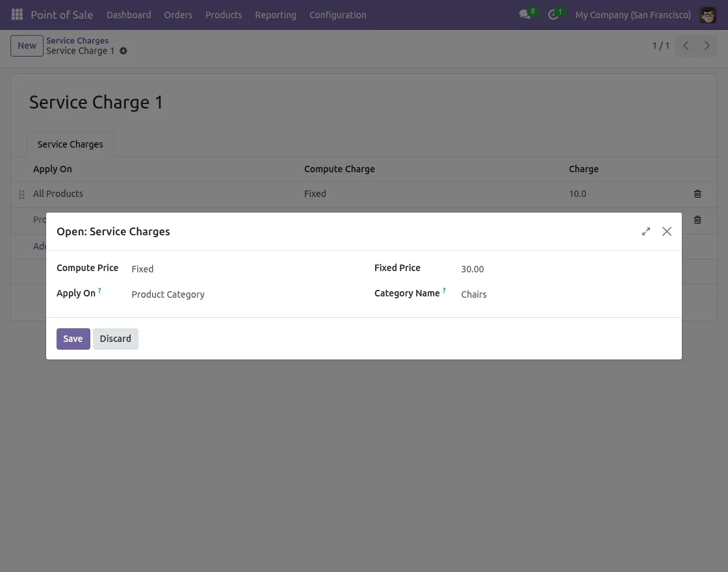
Task: Switch to the Service Charges tab
Action: click(70, 144)
